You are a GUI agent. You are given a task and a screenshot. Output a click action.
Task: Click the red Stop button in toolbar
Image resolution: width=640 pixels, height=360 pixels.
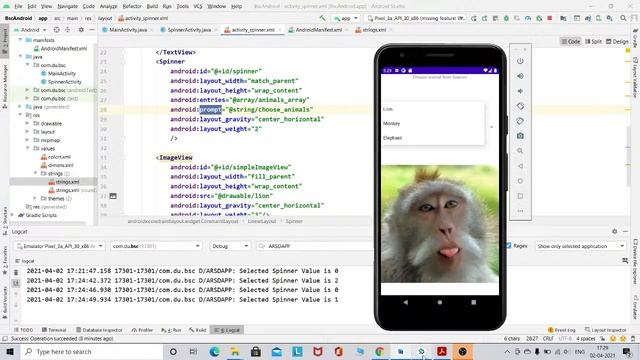click(550, 18)
